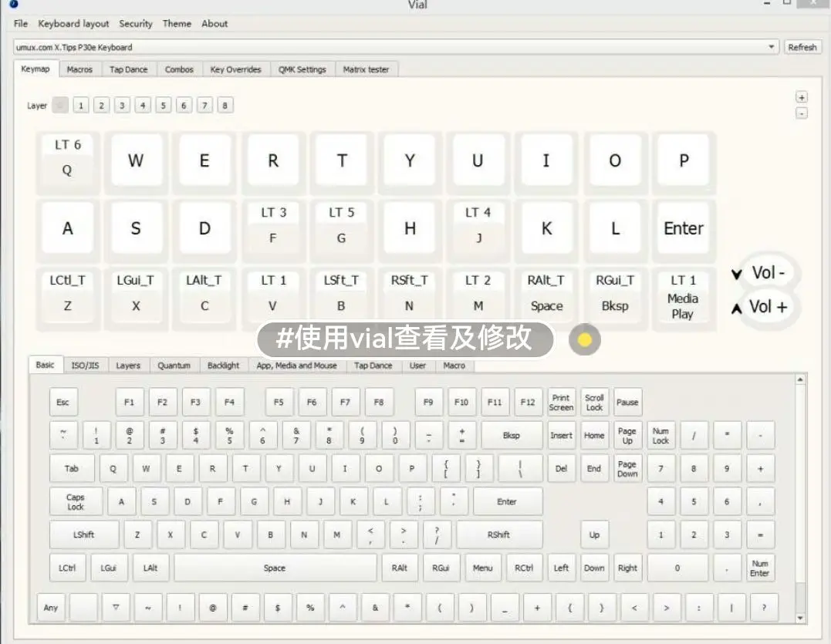Click the minus button beside the keymap
The height and width of the screenshot is (644, 831).
pyautogui.click(x=802, y=113)
